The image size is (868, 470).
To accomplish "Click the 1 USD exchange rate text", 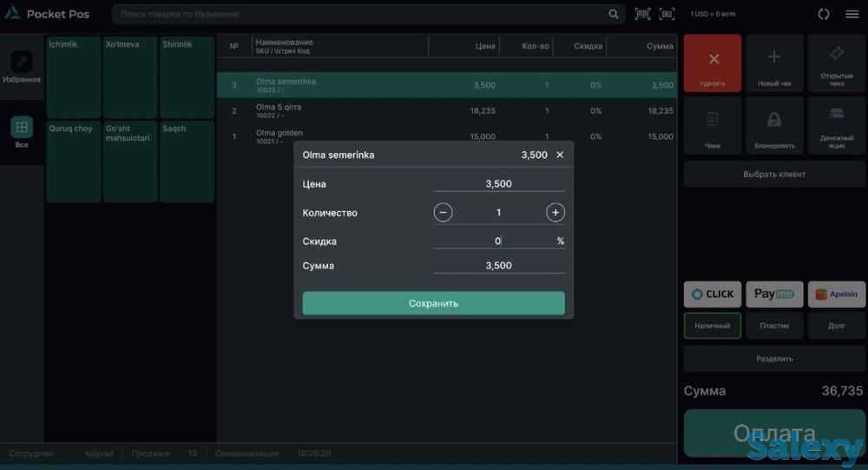I will tap(713, 14).
